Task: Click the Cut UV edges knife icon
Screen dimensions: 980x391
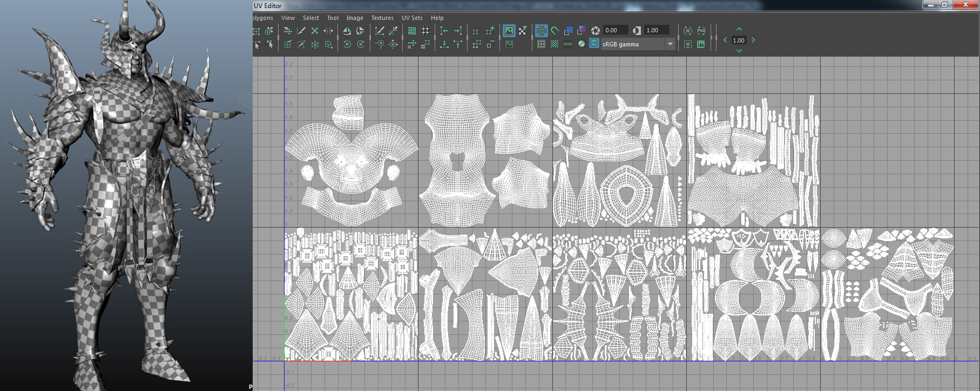Action: coord(301,31)
